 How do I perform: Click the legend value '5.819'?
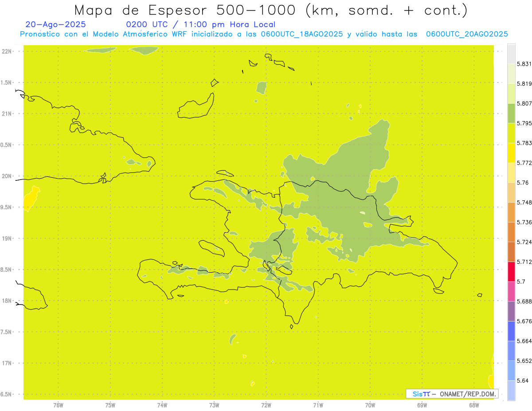(524, 84)
